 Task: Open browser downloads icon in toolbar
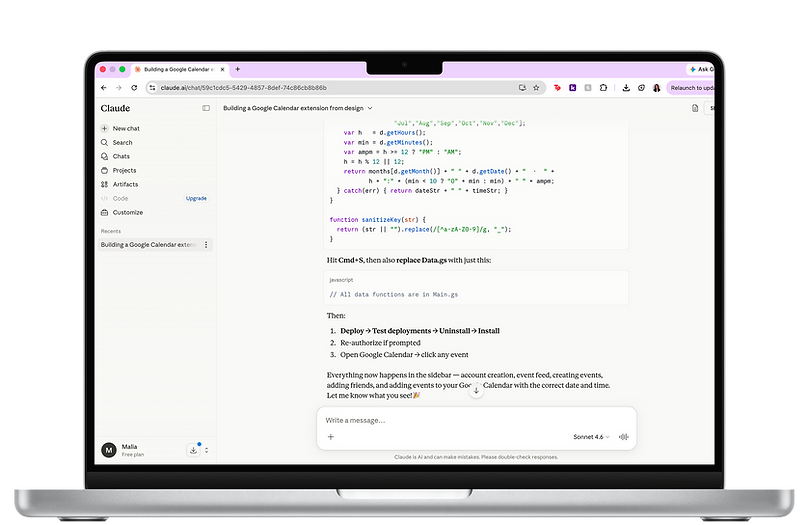point(626,88)
